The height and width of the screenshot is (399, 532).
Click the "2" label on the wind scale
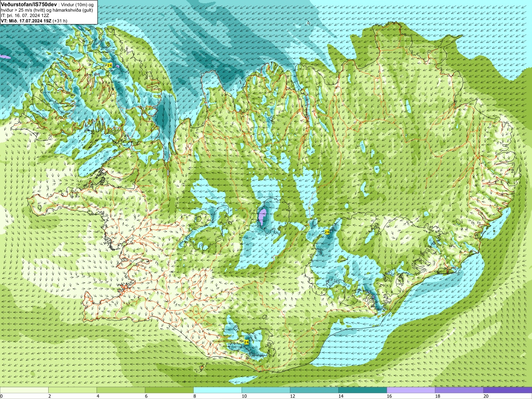(49, 396)
